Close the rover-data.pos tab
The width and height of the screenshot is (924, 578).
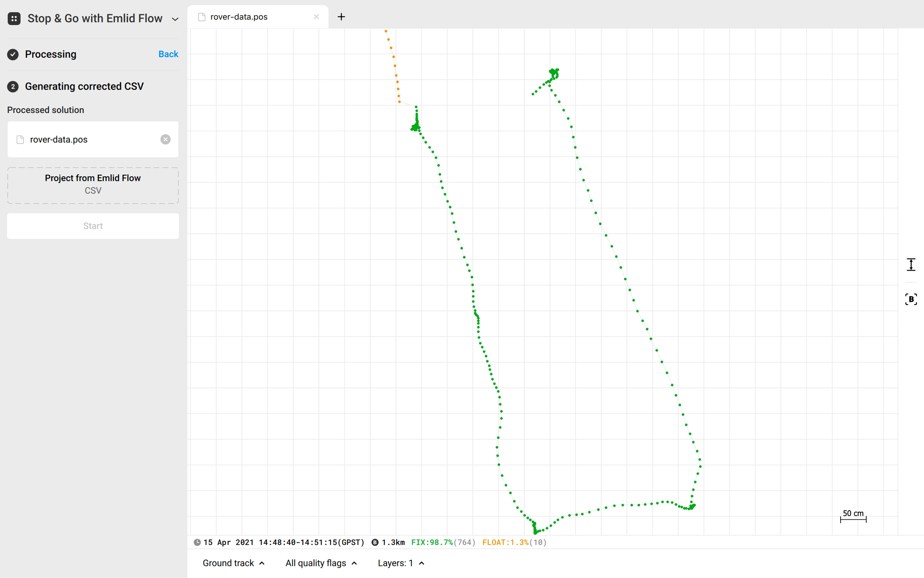tap(316, 17)
